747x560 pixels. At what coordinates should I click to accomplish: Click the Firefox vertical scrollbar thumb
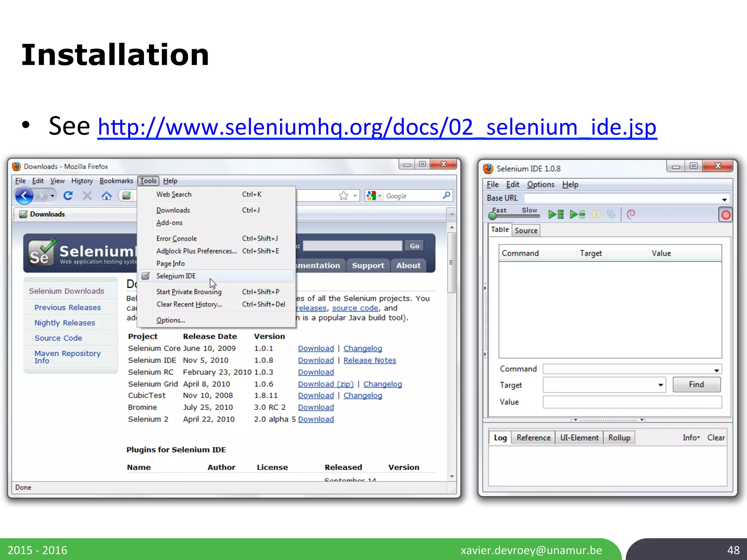pos(452,263)
